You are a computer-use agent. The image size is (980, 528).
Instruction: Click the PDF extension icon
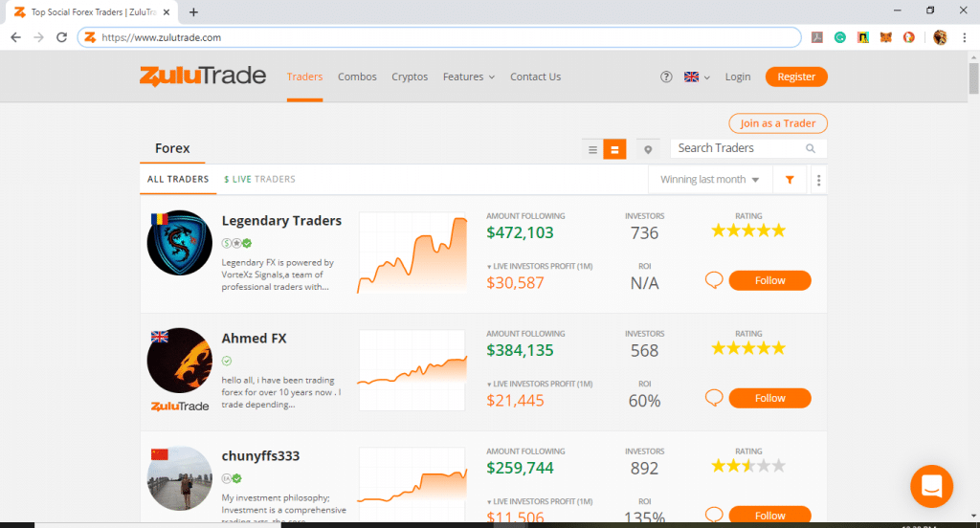tap(817, 37)
